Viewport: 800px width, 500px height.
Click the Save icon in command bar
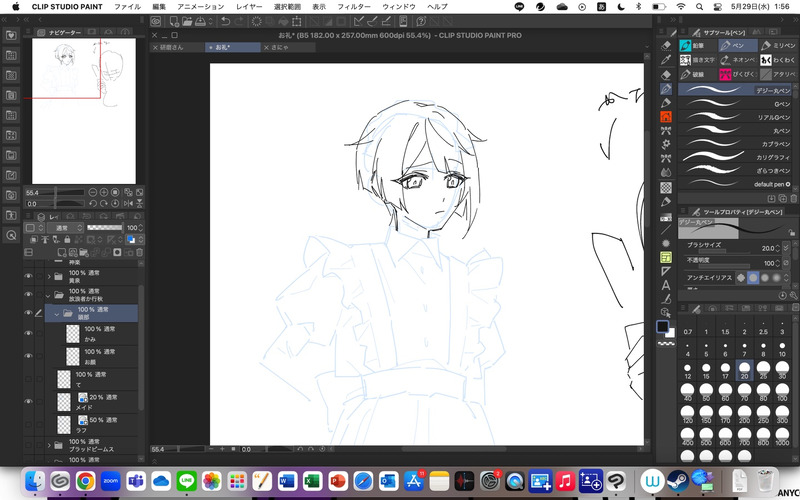point(200,21)
